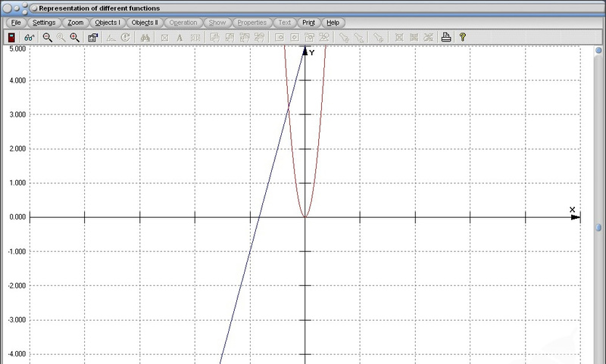Click the 'Representation of different functions' title text
Image resolution: width=606 pixels, height=364 pixels.
pyautogui.click(x=99, y=8)
